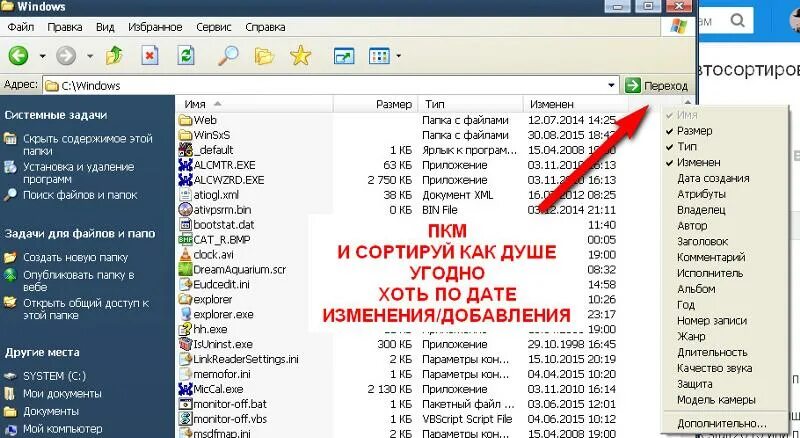The width and height of the screenshot is (800, 438).
Task: Open Forward history dropdown arrow
Action: tap(90, 56)
